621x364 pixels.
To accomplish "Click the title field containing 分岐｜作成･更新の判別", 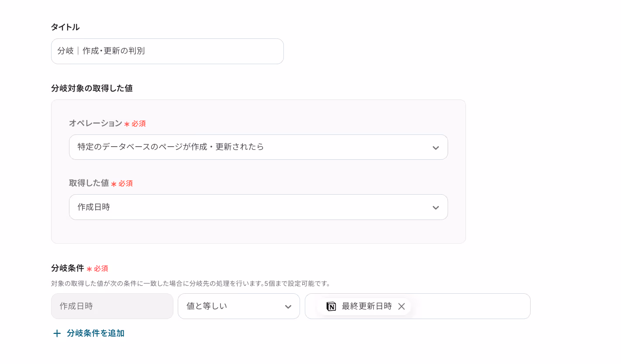I will pyautogui.click(x=167, y=51).
